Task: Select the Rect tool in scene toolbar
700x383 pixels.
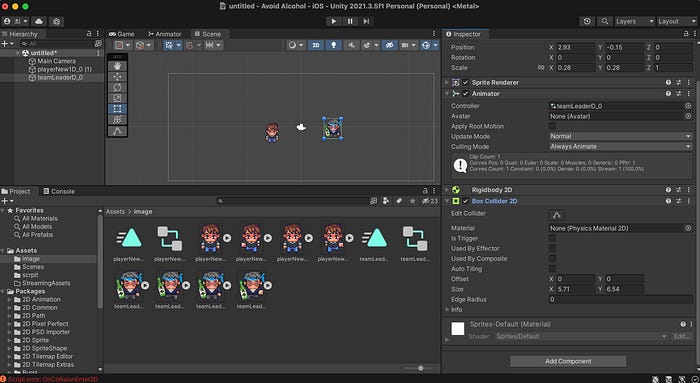Action: point(117,109)
